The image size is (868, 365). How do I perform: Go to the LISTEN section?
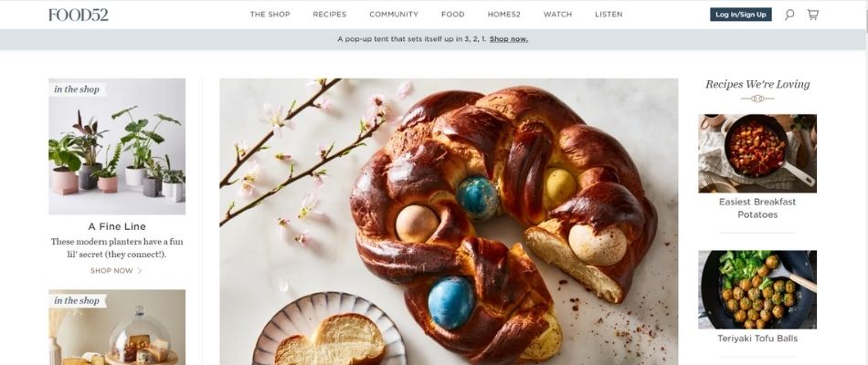pos(609,15)
